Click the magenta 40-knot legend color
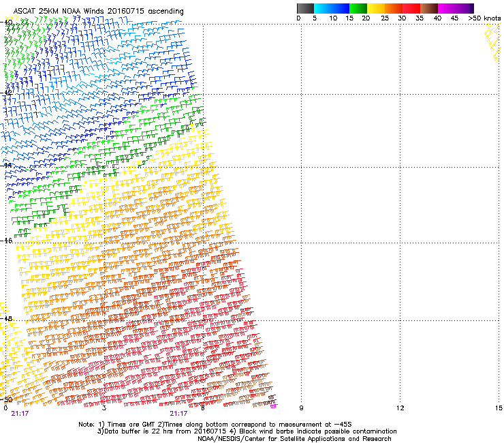504x443 pixels. [x=443, y=8]
